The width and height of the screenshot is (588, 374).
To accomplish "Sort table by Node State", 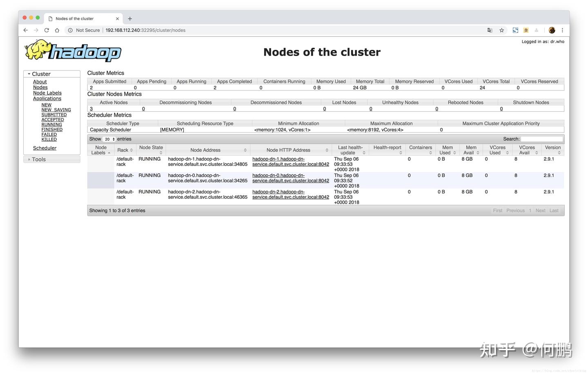I will [x=151, y=150].
